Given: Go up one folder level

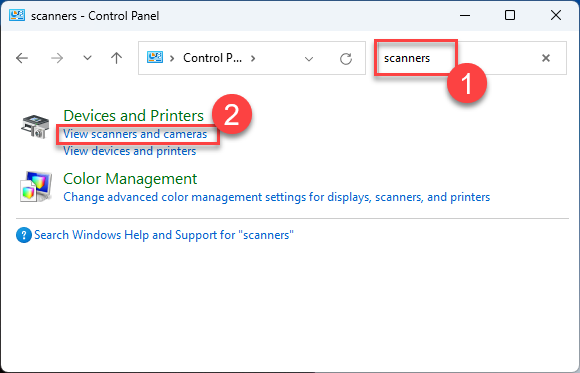Looking at the screenshot, I should (117, 58).
